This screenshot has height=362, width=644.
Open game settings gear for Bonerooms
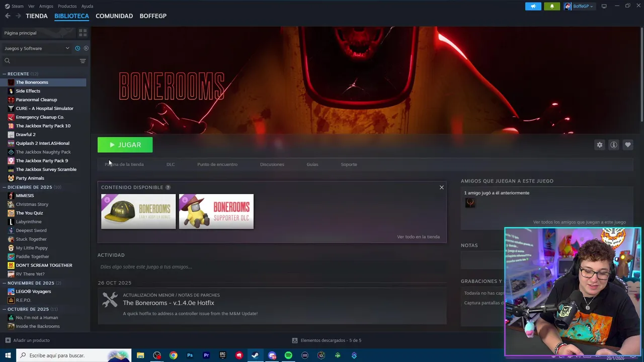point(600,145)
